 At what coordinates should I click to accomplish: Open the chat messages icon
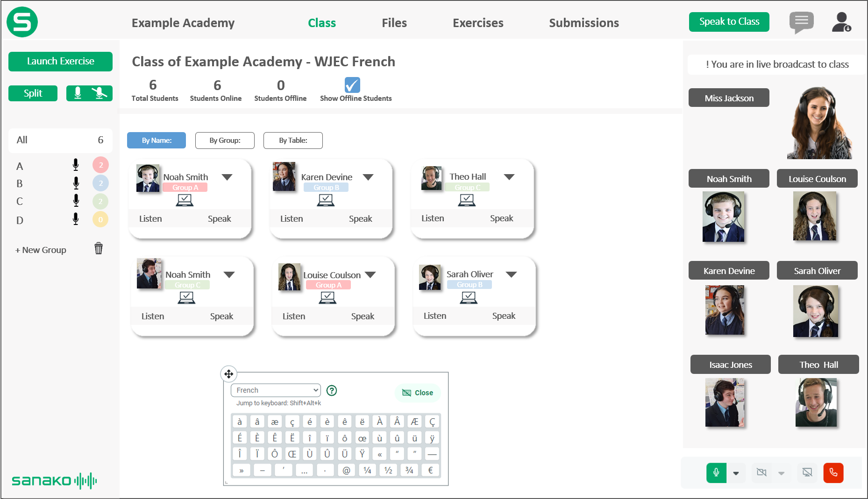pos(801,22)
